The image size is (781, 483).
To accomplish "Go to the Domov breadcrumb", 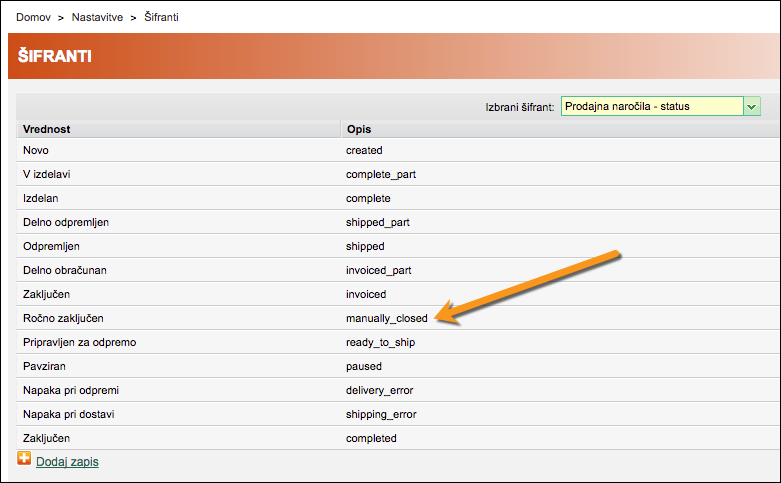I will (33, 17).
